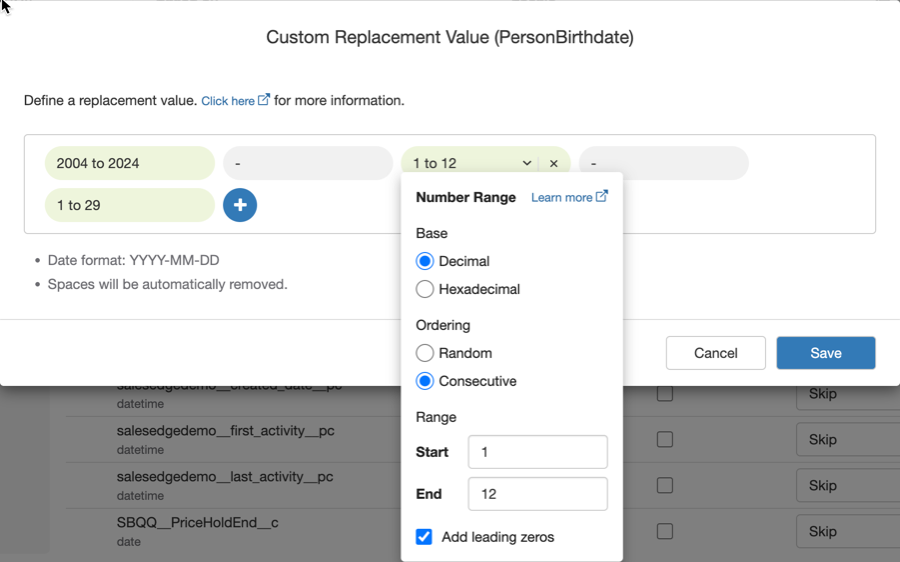The height and width of the screenshot is (562, 900).
Task: Click the dialog title 'Custom Replacement Value (PersonBirthdate)'
Action: coord(450,37)
